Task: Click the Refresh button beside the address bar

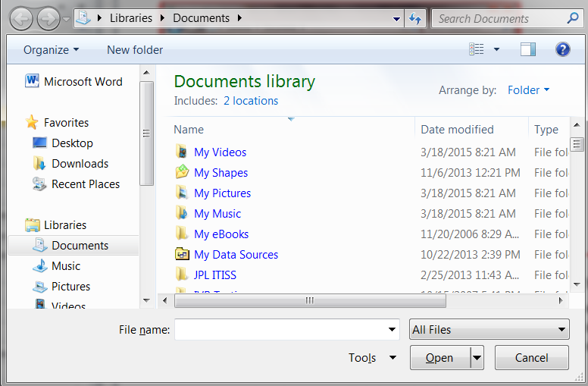Action: coord(415,18)
